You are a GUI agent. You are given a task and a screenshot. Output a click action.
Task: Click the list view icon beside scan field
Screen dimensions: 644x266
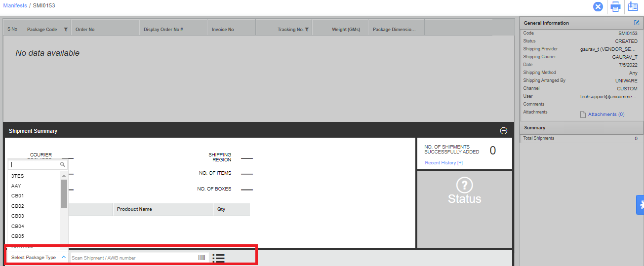point(218,258)
